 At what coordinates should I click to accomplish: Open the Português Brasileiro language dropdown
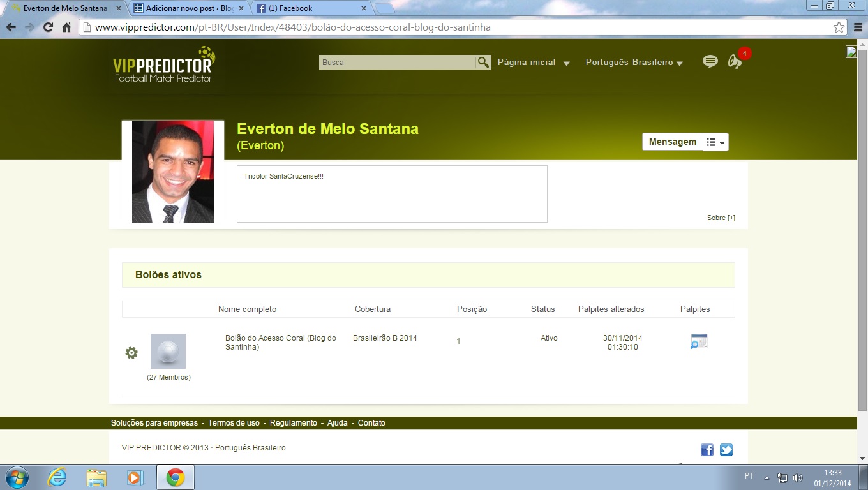tap(634, 63)
